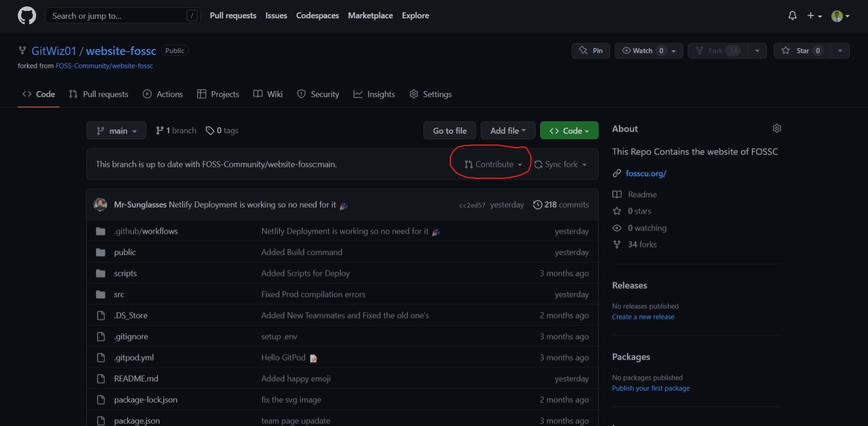This screenshot has height=426, width=868.
Task: Open the repository Settings tab
Action: click(x=431, y=94)
